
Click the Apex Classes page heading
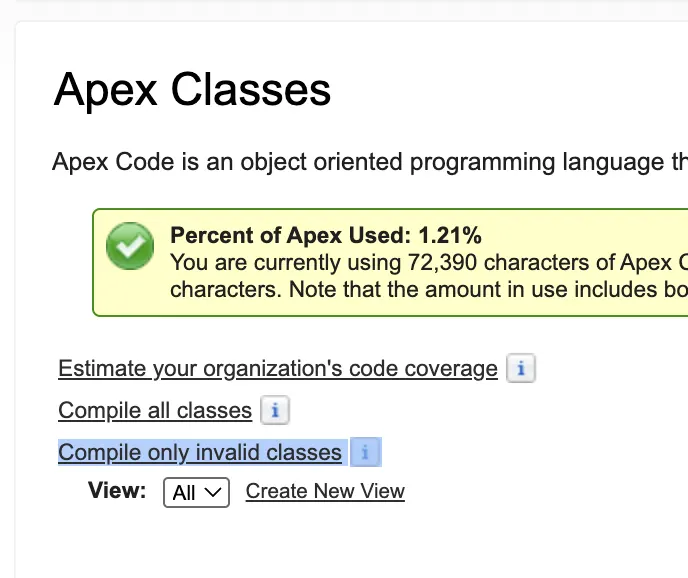click(192, 90)
